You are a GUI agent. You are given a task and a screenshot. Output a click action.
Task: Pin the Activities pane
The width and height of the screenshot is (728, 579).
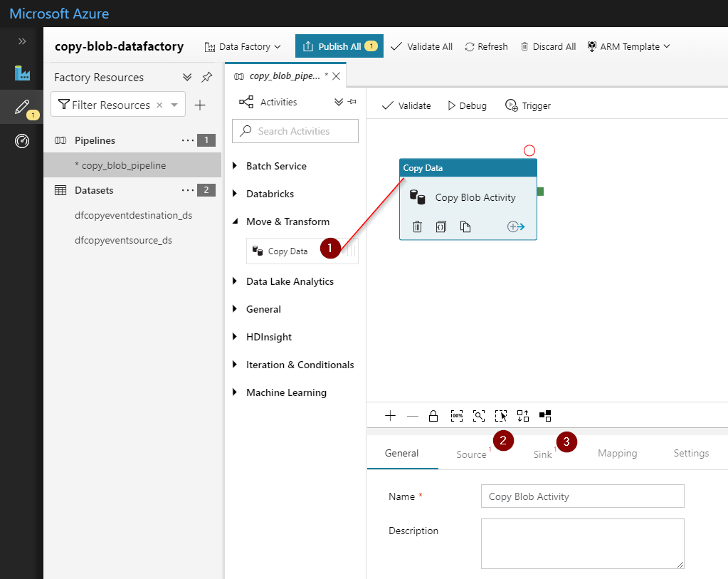[352, 102]
